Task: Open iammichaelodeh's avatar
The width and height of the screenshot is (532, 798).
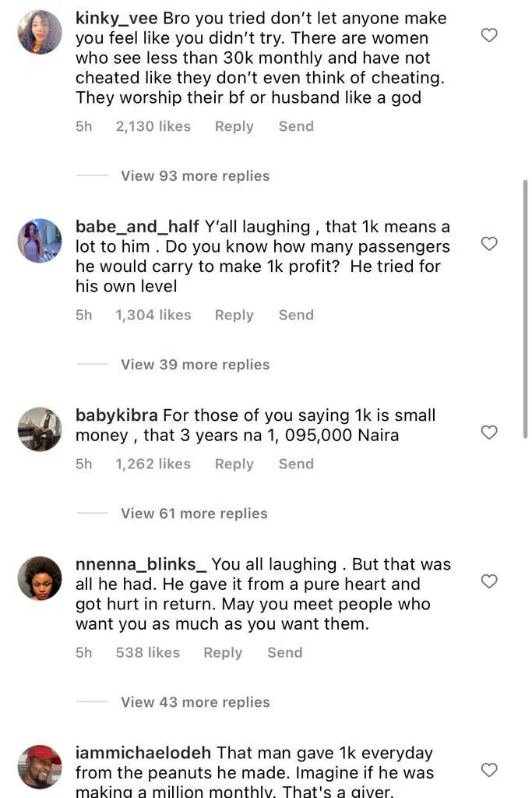Action: point(40,767)
